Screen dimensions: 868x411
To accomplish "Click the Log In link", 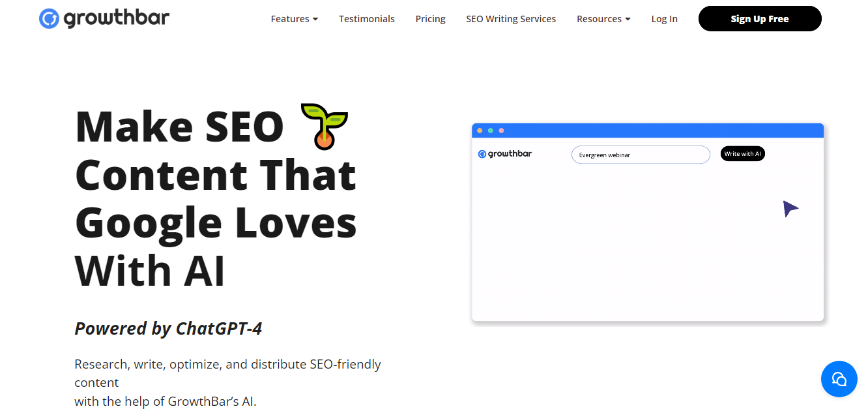I will pyautogui.click(x=664, y=19).
